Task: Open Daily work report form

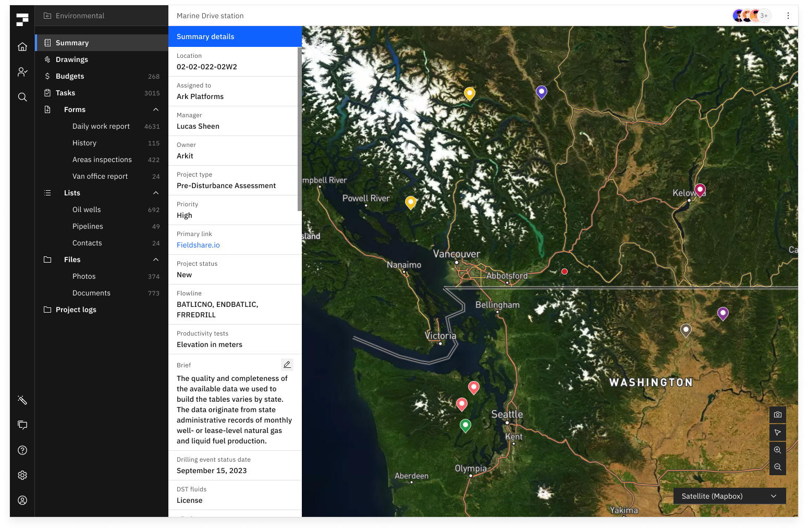Action: coord(101,126)
